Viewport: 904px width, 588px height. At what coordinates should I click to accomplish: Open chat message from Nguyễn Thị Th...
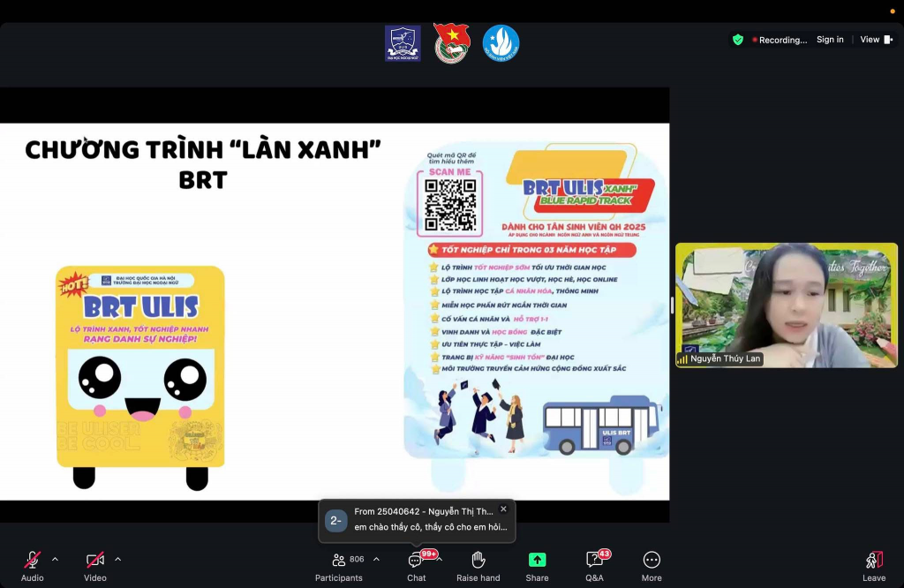click(x=431, y=519)
